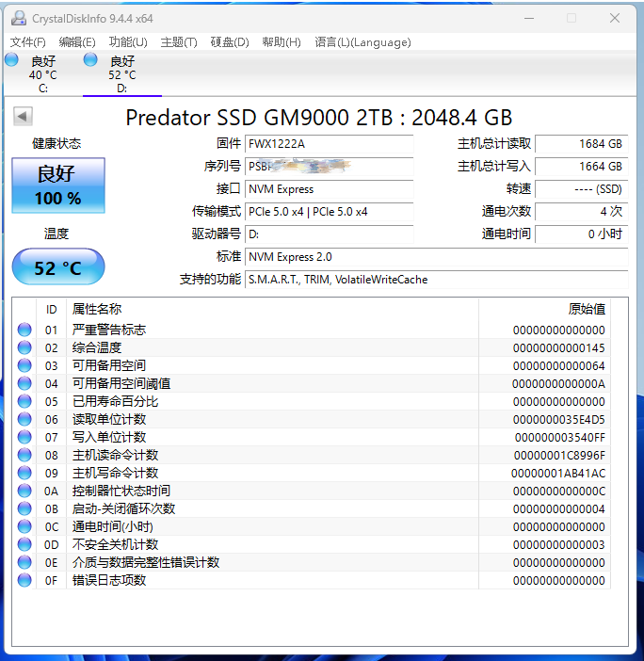Click raw value 000000035E4D5
This screenshot has height=661, width=644.
[559, 419]
